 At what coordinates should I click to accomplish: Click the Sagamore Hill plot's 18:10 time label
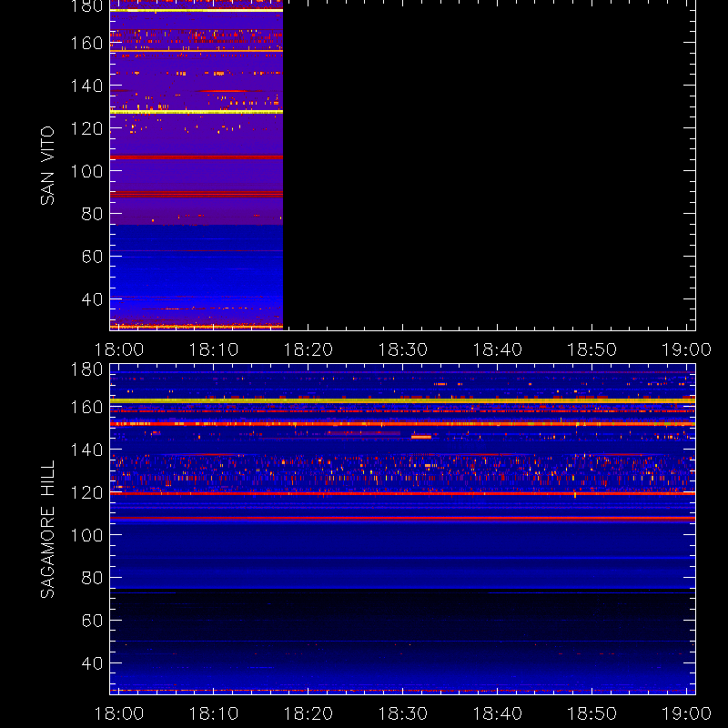(x=214, y=713)
